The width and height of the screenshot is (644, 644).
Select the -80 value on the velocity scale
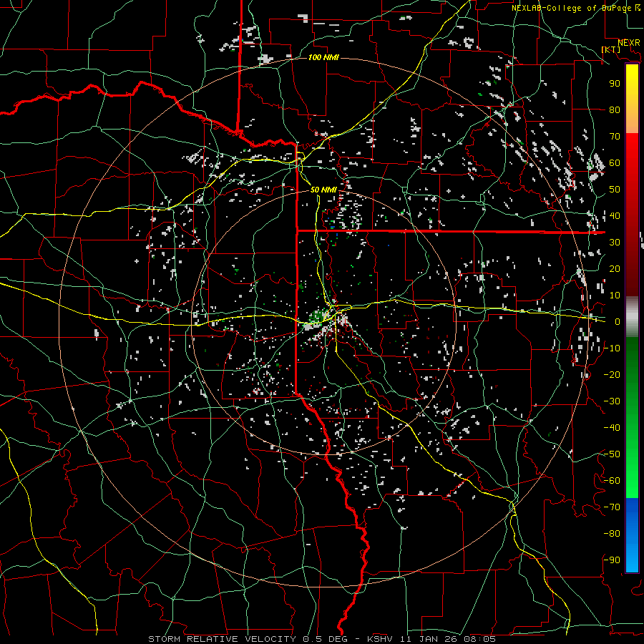click(x=612, y=534)
